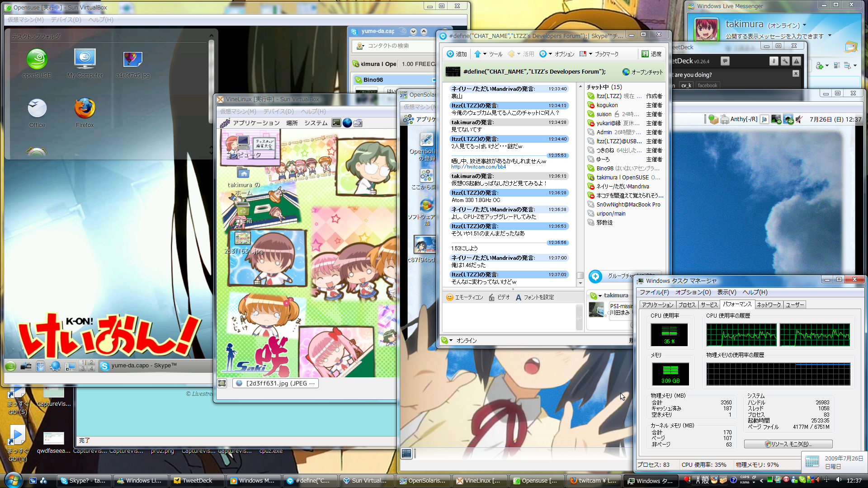Toggle the facebook account in TweetDeck
868x488 pixels.
(x=707, y=85)
